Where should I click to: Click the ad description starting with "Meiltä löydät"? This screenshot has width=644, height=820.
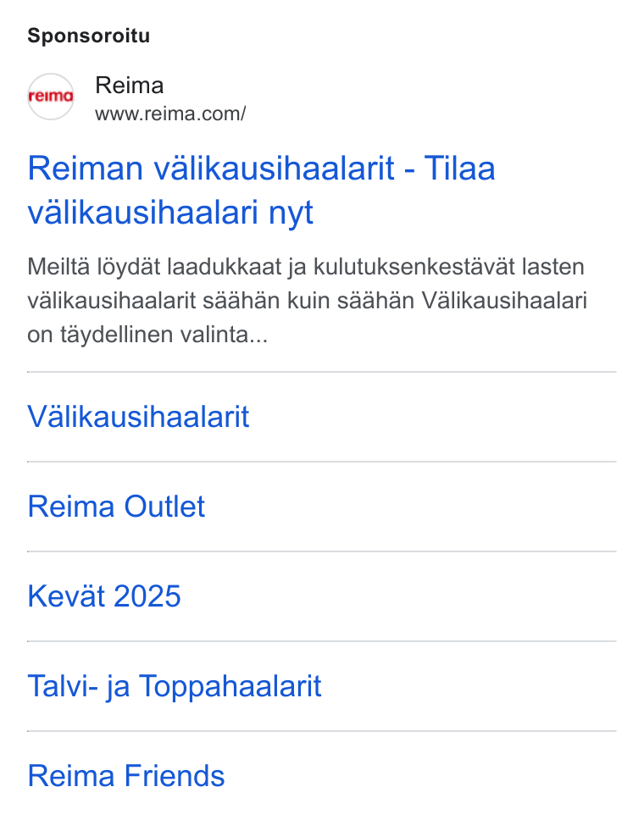pyautogui.click(x=307, y=301)
